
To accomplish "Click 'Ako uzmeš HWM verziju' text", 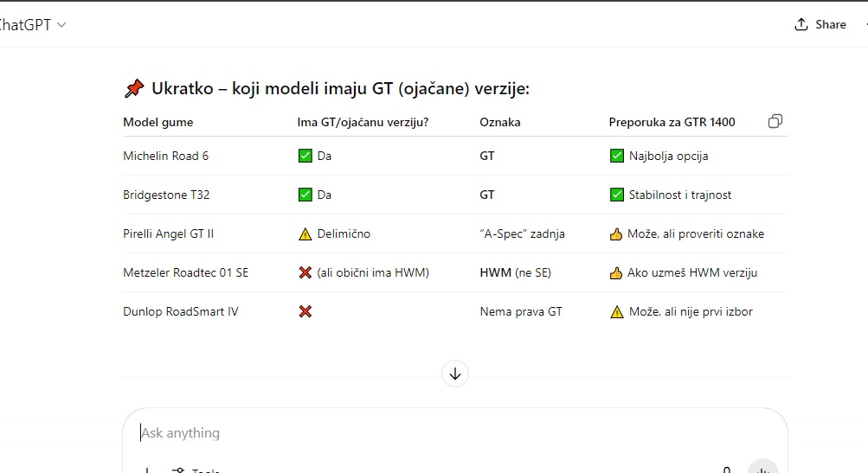I will point(692,272).
